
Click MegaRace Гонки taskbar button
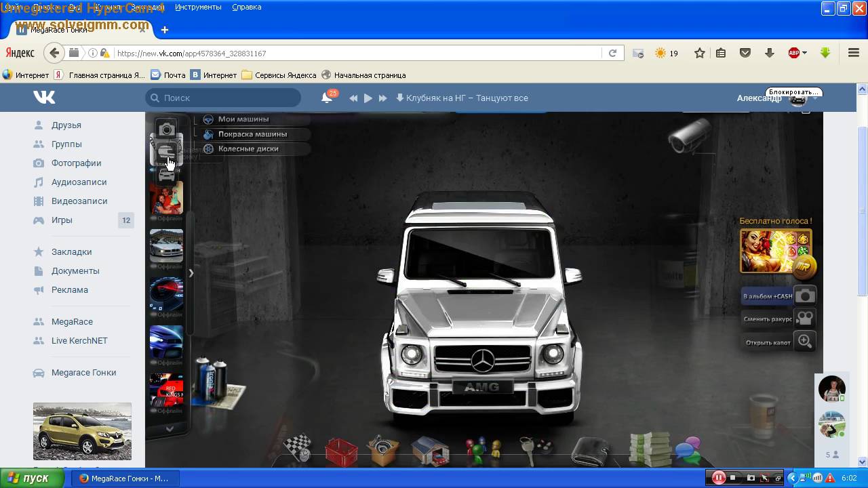click(x=124, y=478)
